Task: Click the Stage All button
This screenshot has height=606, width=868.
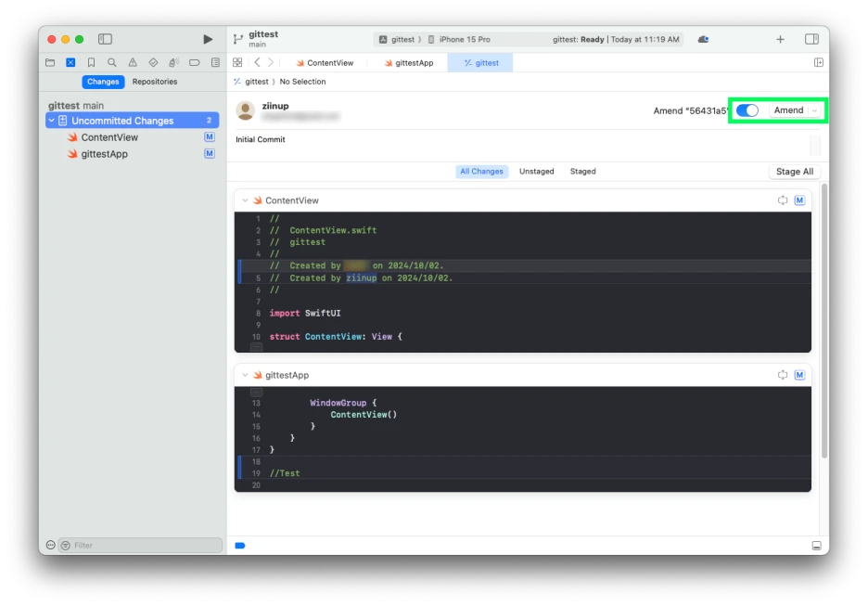Action: click(x=795, y=171)
